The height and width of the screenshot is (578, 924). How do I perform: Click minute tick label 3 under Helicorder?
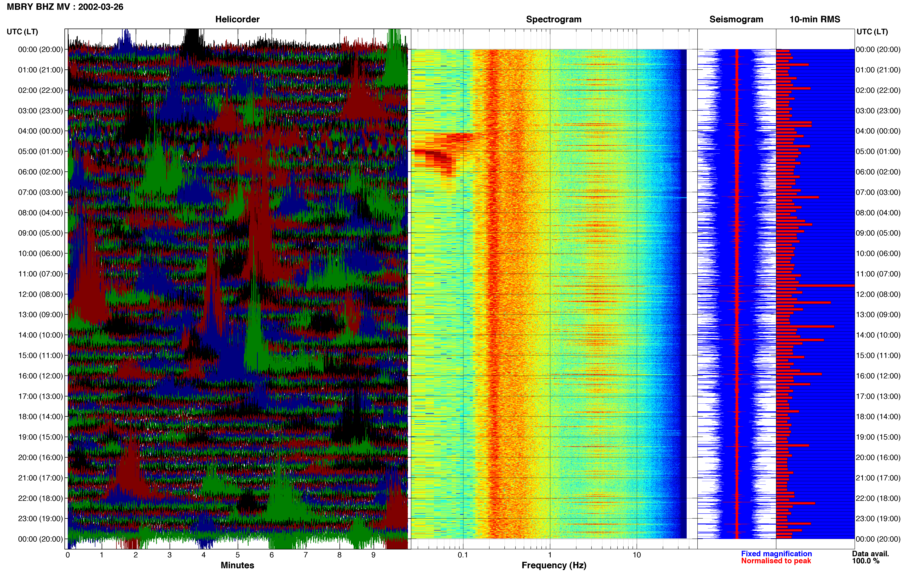[x=170, y=555]
